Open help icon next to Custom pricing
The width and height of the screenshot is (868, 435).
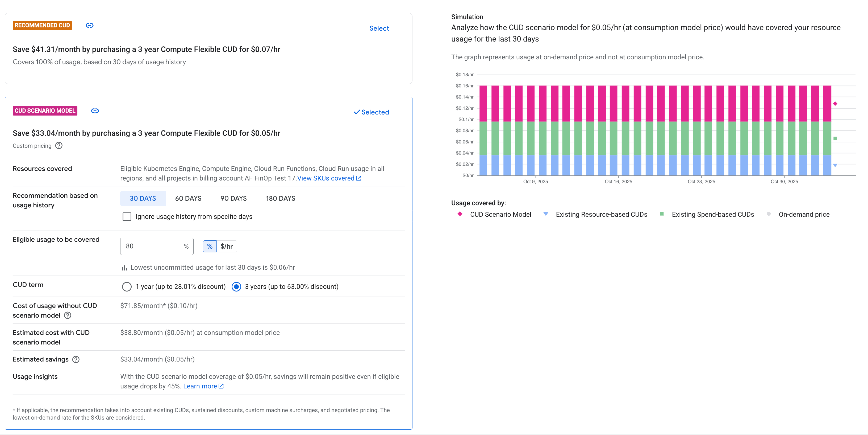(x=59, y=146)
